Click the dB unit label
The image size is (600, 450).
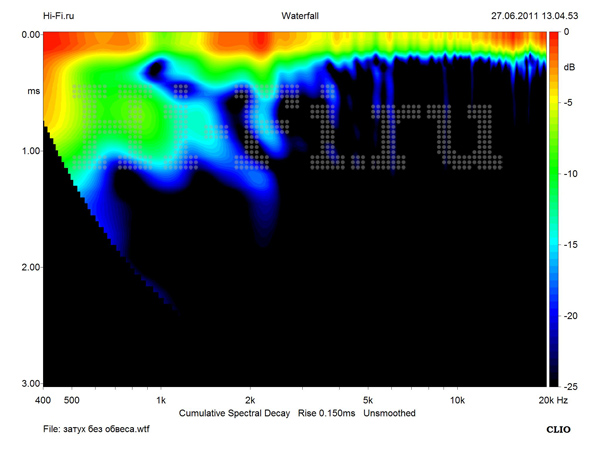click(x=569, y=67)
